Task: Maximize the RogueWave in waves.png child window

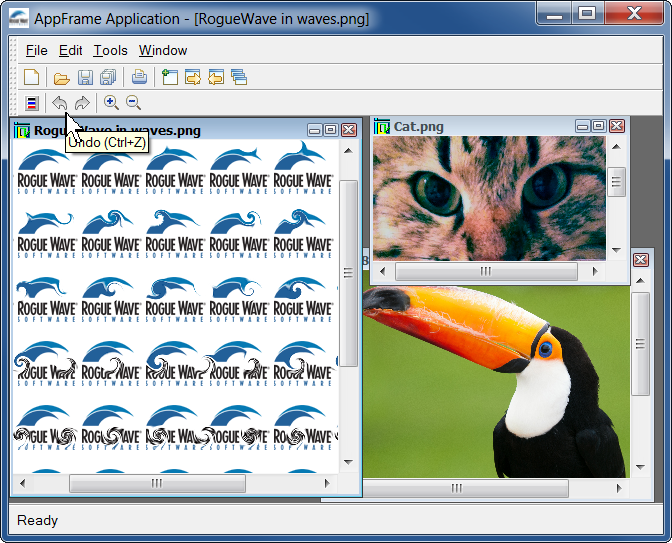Action: click(x=330, y=130)
